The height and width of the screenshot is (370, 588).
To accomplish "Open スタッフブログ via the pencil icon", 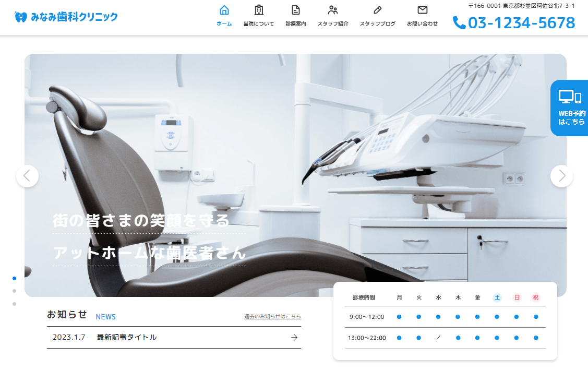I will click(377, 9).
